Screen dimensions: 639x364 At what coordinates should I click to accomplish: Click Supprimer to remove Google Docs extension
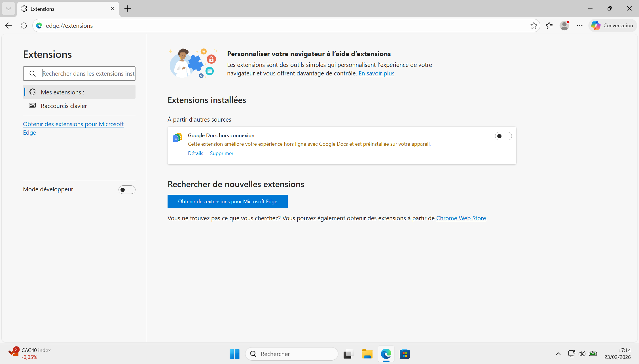point(222,153)
